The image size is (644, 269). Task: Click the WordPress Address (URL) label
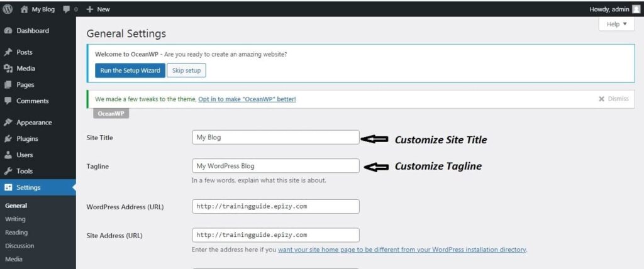point(125,207)
